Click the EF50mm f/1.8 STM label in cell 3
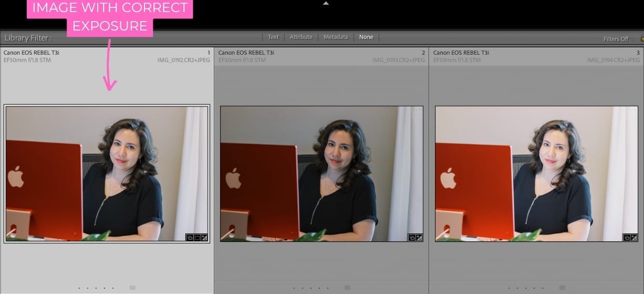Viewport: 644px width, 294px height. 456,60
